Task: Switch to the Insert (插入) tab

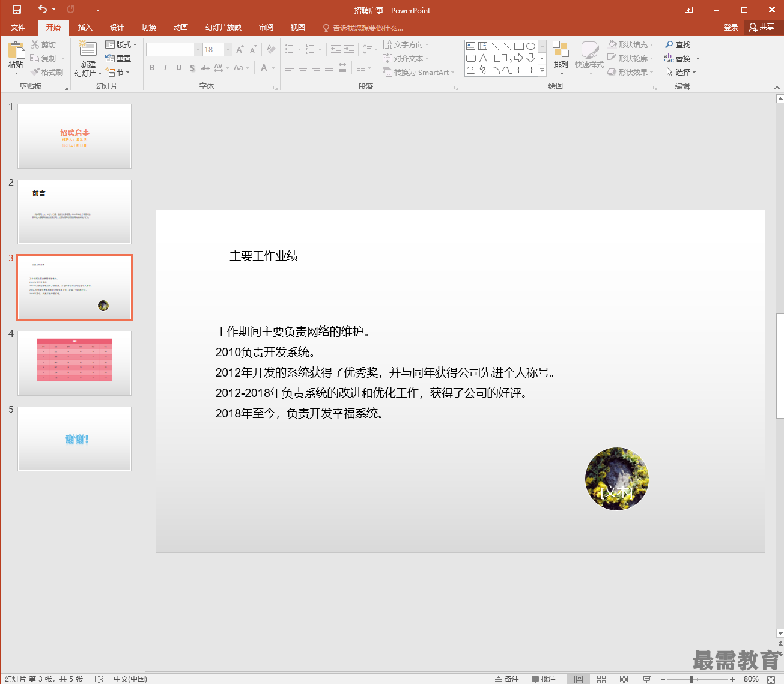Action: click(x=85, y=28)
